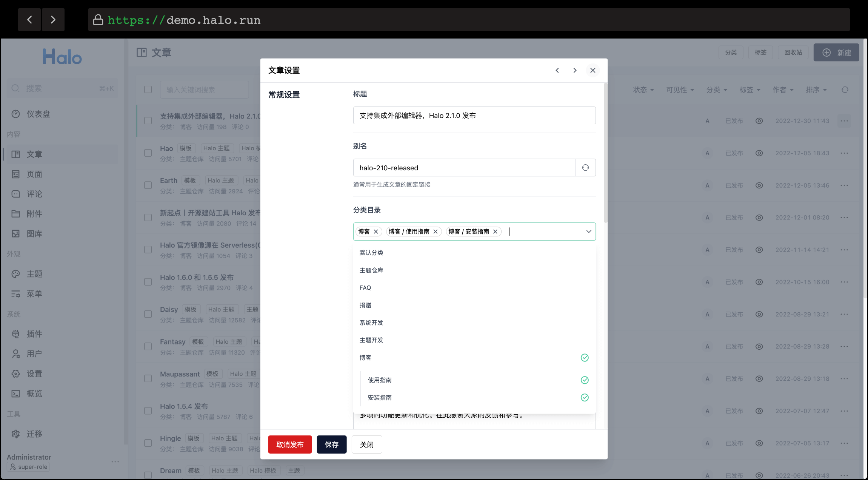The height and width of the screenshot is (480, 868).
Task: Select 默认分类 from the dropdown
Action: (371, 253)
